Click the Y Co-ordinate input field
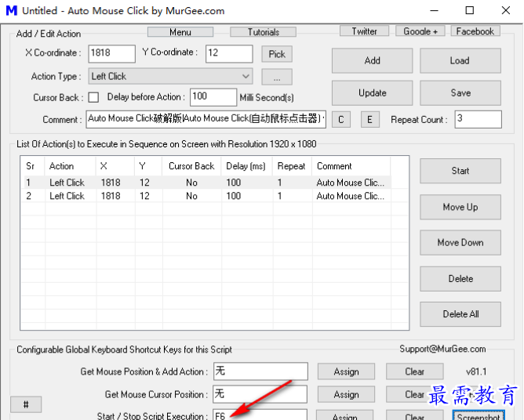This screenshot has height=420, width=524. [229, 53]
